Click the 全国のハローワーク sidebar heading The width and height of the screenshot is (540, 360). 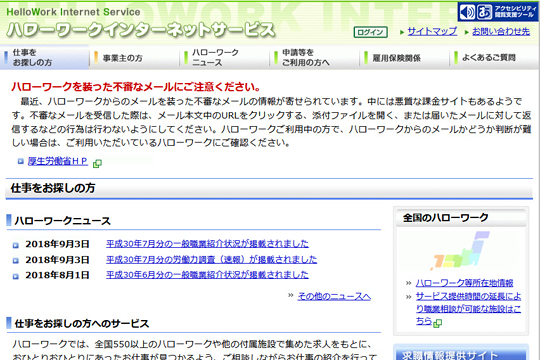coord(445,217)
